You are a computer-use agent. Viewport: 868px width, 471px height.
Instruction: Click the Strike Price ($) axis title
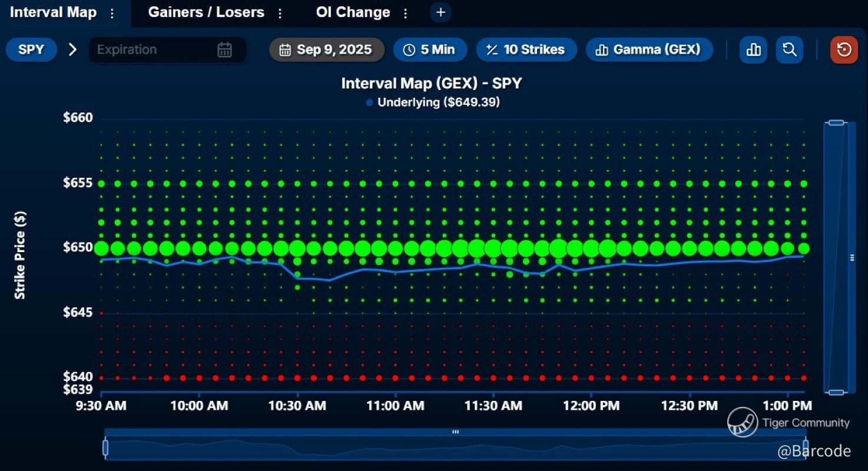(20, 256)
